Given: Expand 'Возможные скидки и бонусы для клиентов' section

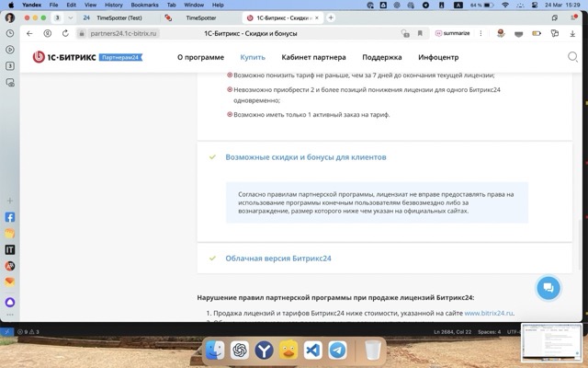Looking at the screenshot, I should click(x=305, y=157).
